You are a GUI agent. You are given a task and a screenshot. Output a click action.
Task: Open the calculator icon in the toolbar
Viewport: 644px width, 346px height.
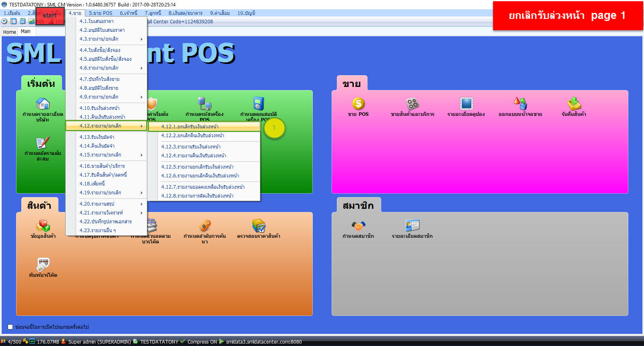tap(23, 21)
